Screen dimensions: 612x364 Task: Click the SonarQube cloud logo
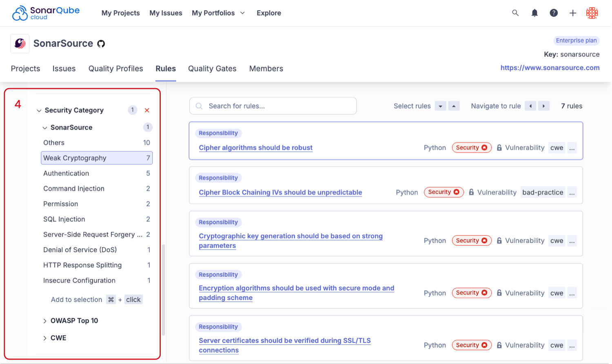point(46,13)
